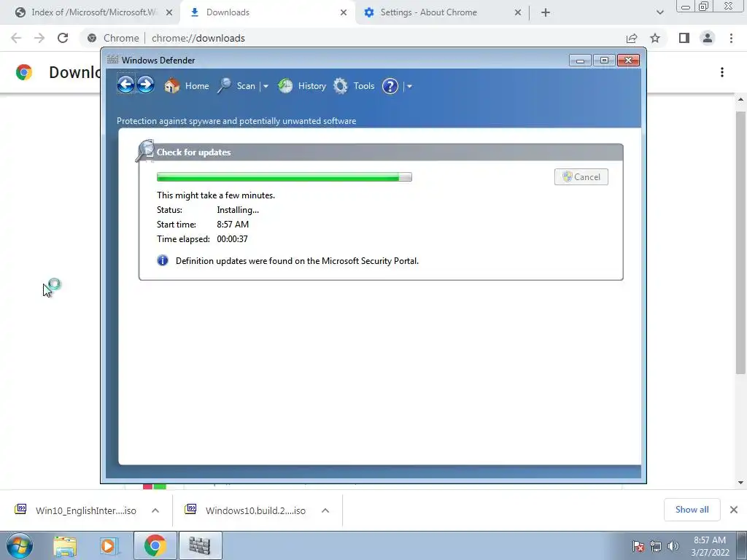Open Windows Explorer from taskbar

(65, 545)
